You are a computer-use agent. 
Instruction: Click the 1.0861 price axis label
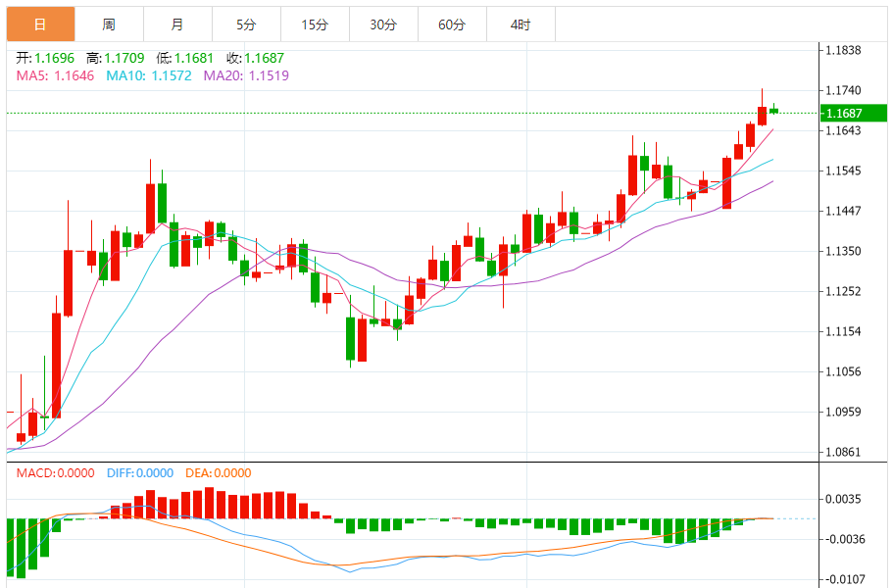pos(843,452)
